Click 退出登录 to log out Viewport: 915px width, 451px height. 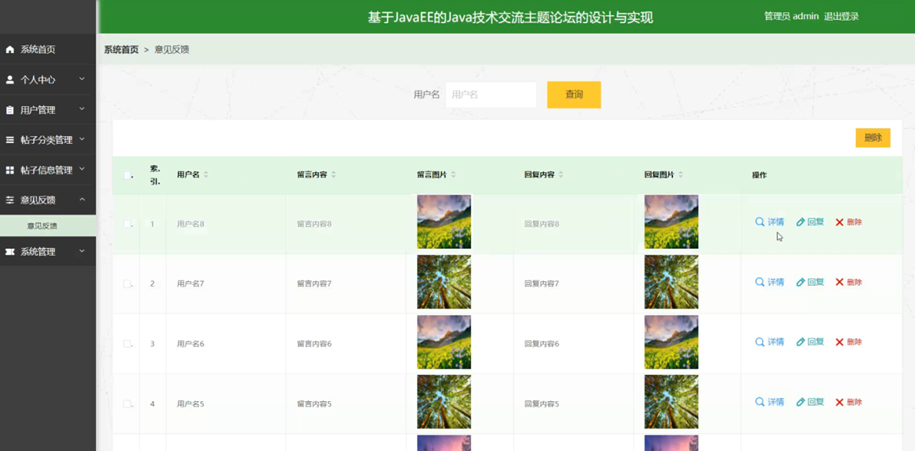pyautogui.click(x=841, y=16)
